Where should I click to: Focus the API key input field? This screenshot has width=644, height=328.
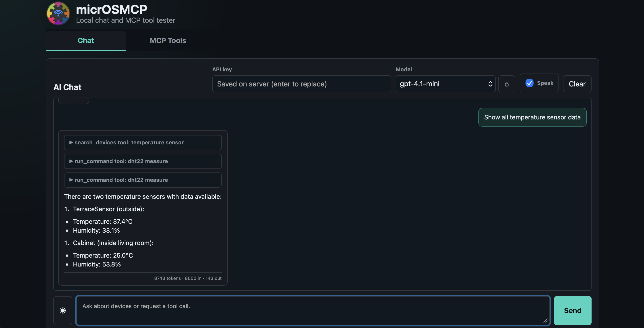[301, 84]
